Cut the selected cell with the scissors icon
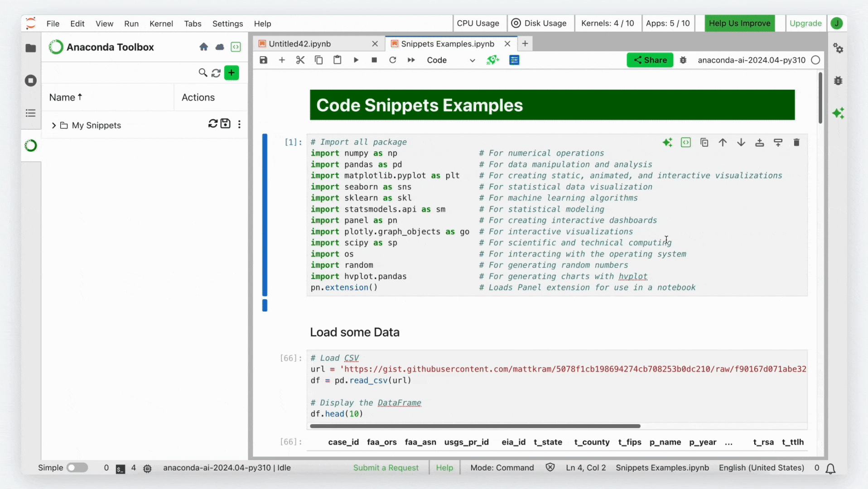Image resolution: width=868 pixels, height=489 pixels. [300, 60]
